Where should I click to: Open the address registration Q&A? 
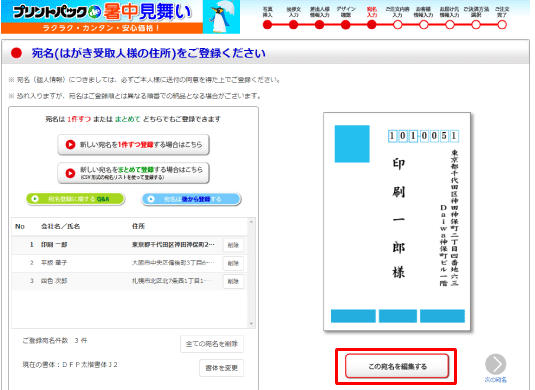coord(75,199)
